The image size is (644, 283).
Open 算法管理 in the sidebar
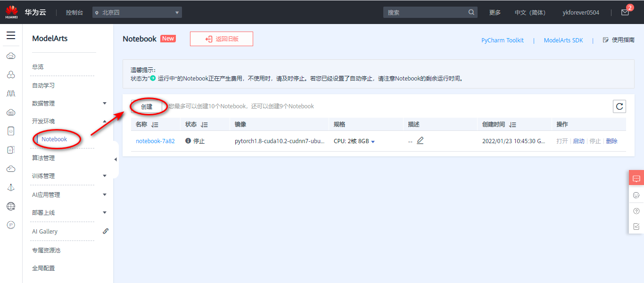[43, 158]
